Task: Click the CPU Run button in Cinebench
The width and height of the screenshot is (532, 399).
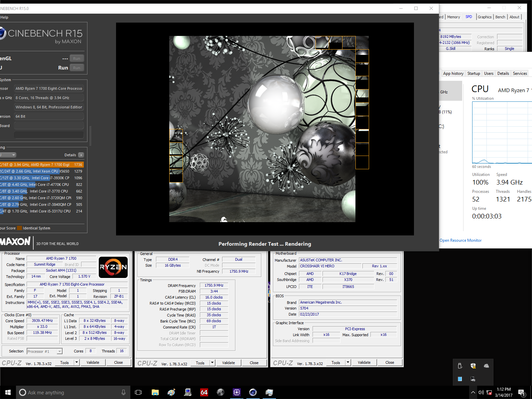Action: (x=77, y=68)
